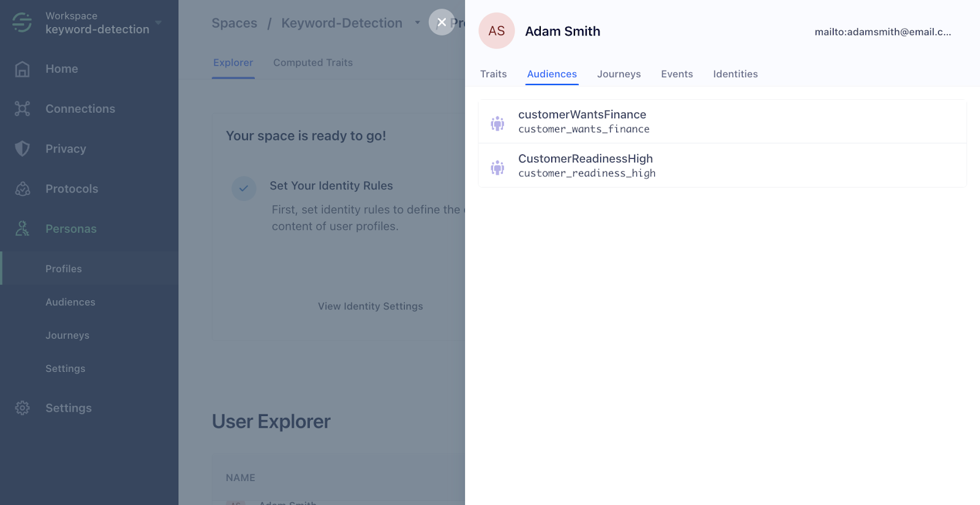Select Personas in the sidebar
This screenshot has height=505, width=980.
click(71, 229)
